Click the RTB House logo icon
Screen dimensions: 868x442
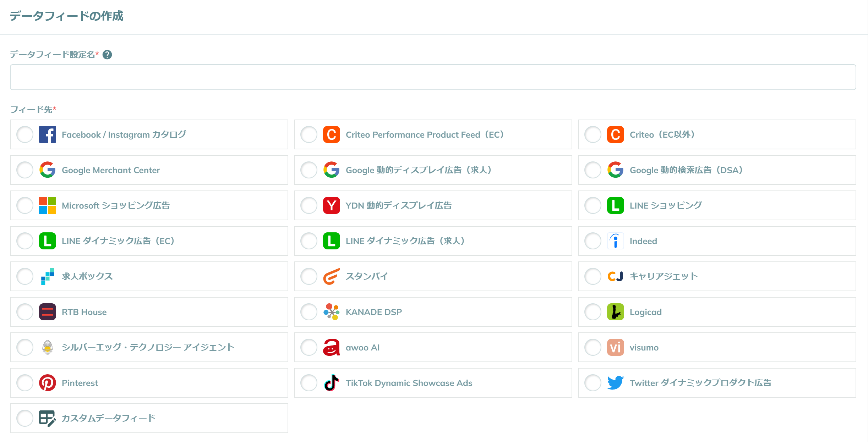pyautogui.click(x=48, y=312)
